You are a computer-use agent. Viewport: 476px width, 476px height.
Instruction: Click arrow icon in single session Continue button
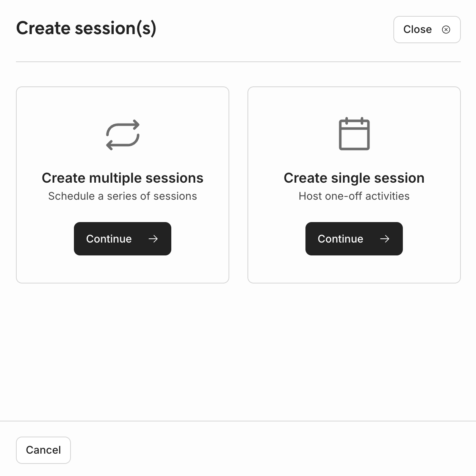click(x=385, y=239)
